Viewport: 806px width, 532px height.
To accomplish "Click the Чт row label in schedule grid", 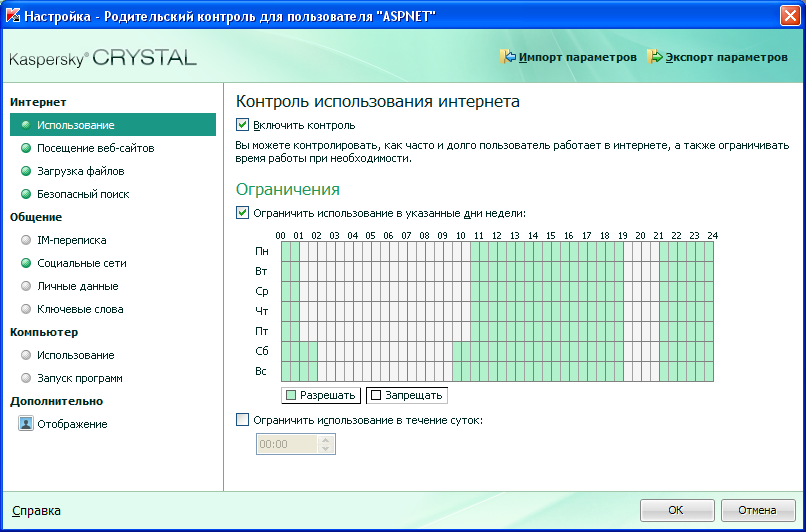I will (x=262, y=311).
